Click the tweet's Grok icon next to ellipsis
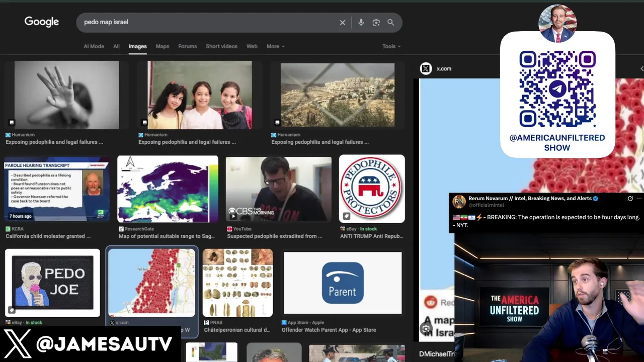Screen dimensions: 644x362 tap(630, 199)
